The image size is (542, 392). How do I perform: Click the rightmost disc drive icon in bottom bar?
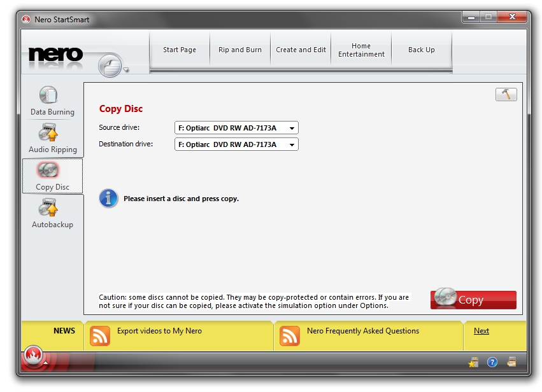[x=511, y=361]
